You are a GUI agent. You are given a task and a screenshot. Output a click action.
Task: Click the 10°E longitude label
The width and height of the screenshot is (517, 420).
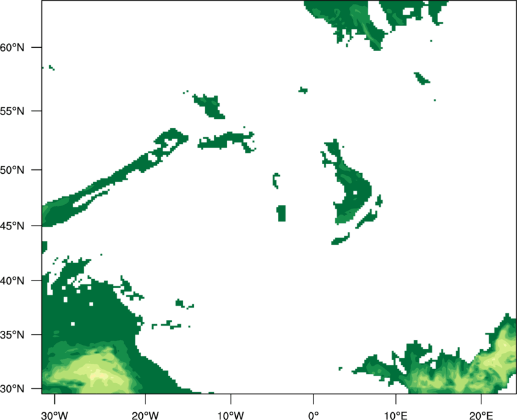396,415
